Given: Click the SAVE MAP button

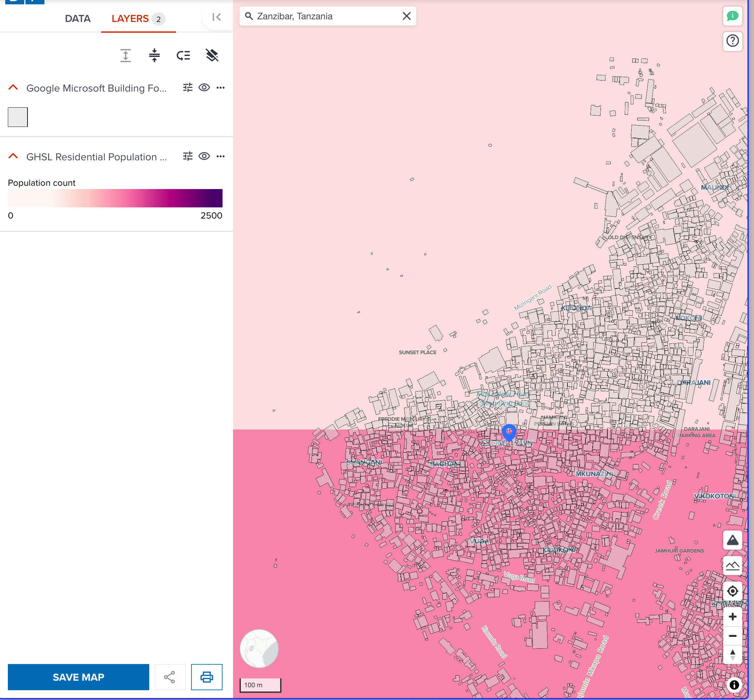Looking at the screenshot, I should click(x=79, y=677).
